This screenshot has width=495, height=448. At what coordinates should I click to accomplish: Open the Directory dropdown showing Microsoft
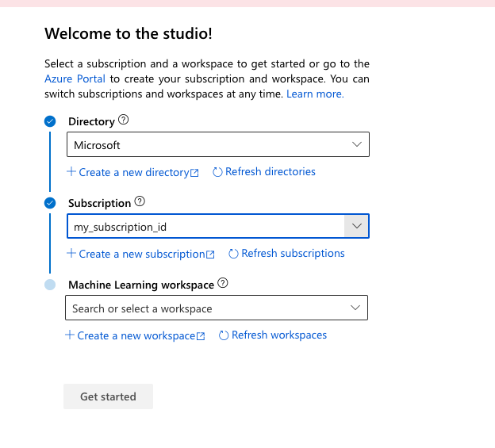point(218,144)
